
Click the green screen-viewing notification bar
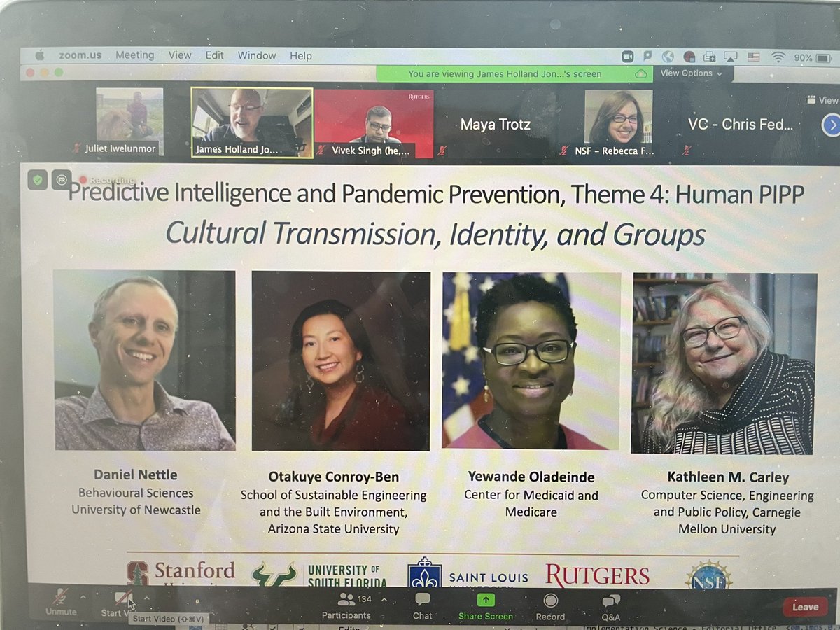click(x=514, y=73)
